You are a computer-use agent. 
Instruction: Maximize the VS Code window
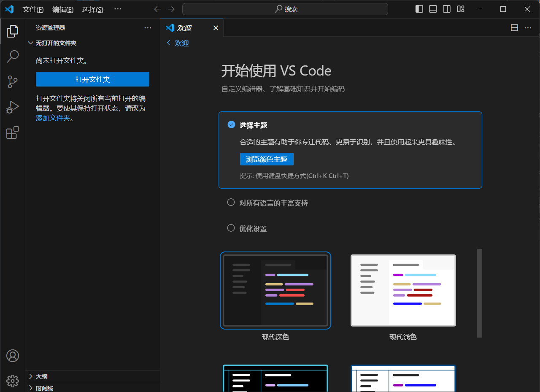pyautogui.click(x=503, y=9)
